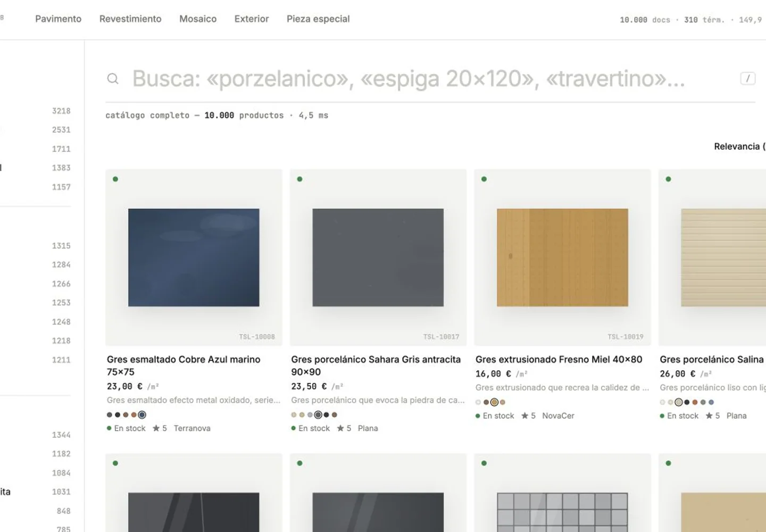This screenshot has width=766, height=532.
Task: Click the sidebar filter count 1218
Action: [61, 341]
